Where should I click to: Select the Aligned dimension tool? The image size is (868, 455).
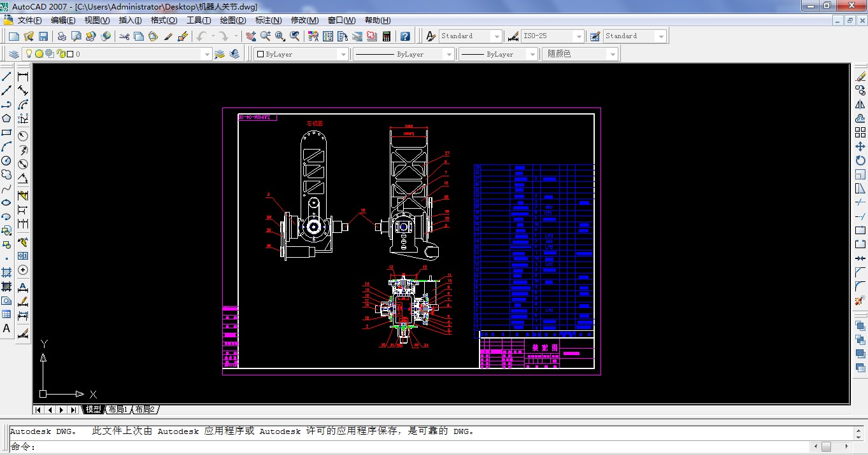23,90
